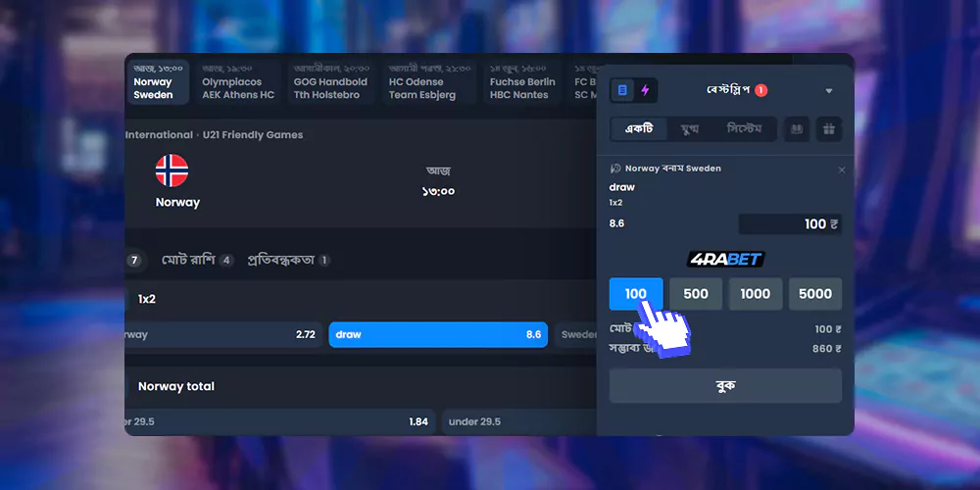Click the Norway flag icon

[x=171, y=171]
